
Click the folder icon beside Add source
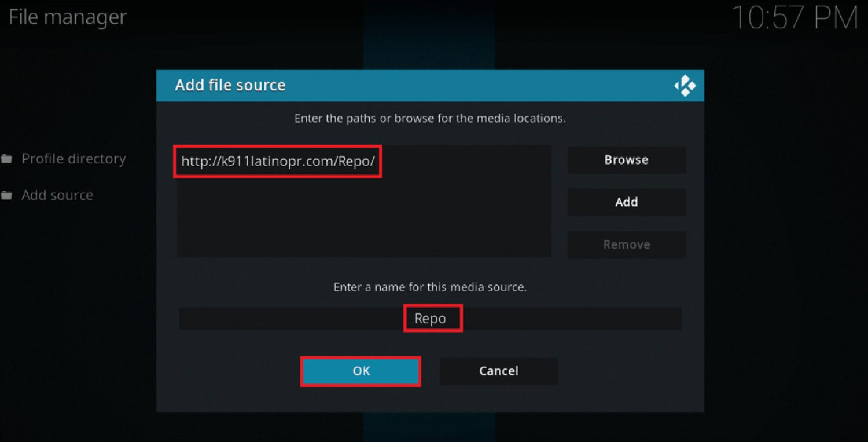(x=6, y=196)
